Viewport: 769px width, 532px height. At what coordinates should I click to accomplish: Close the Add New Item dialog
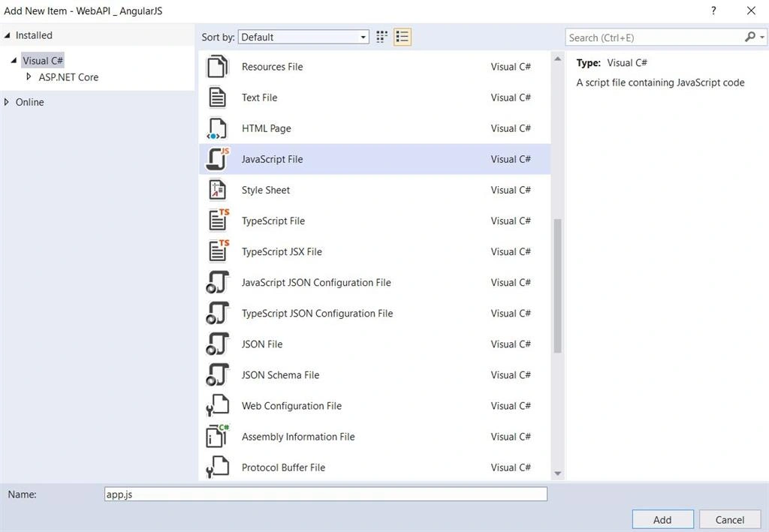[751, 11]
